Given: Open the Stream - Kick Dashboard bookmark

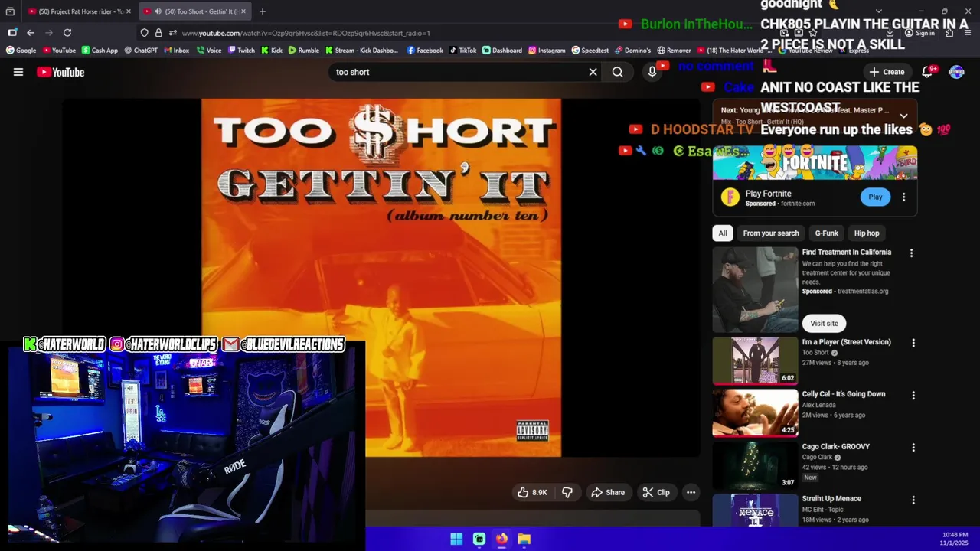Looking at the screenshot, I should pyautogui.click(x=362, y=51).
